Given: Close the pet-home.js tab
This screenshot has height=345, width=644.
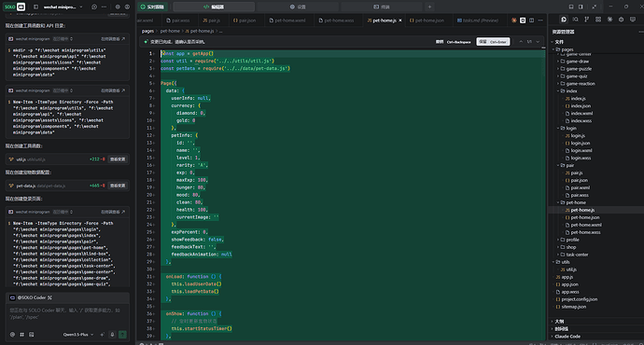Looking at the screenshot, I should pos(400,21).
